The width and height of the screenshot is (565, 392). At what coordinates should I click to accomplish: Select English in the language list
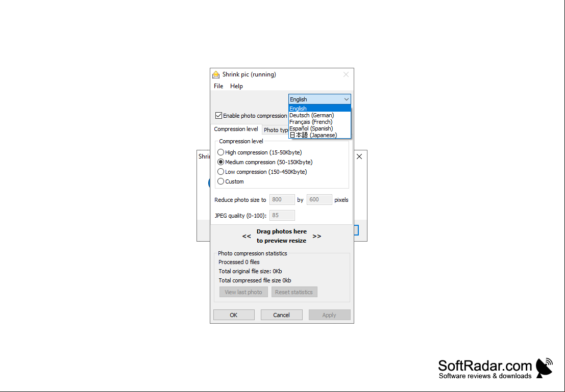click(320, 109)
